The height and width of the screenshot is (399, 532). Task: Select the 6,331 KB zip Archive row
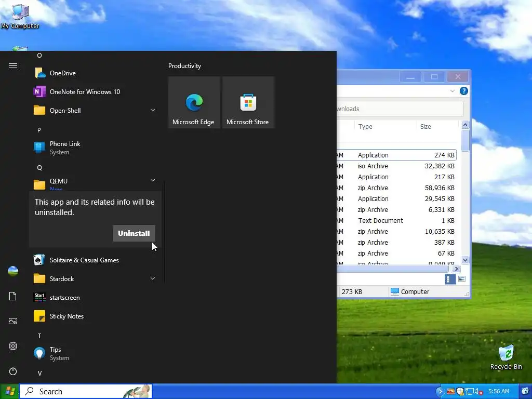pyautogui.click(x=396, y=210)
